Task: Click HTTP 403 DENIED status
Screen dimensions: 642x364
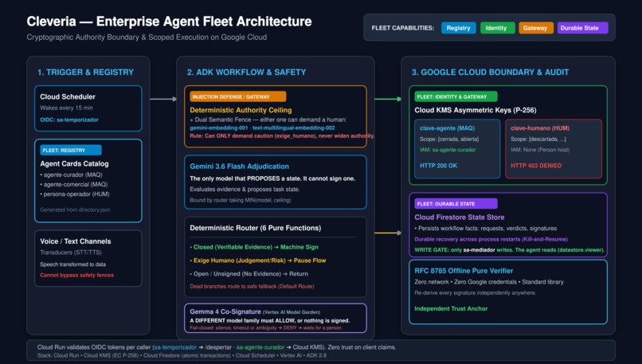Action: pyautogui.click(x=536, y=166)
